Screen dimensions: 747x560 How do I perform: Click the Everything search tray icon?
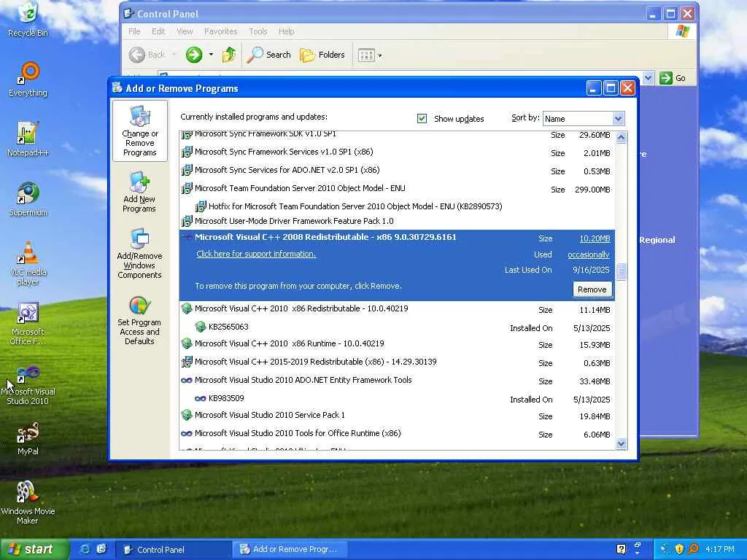pyautogui.click(x=693, y=549)
